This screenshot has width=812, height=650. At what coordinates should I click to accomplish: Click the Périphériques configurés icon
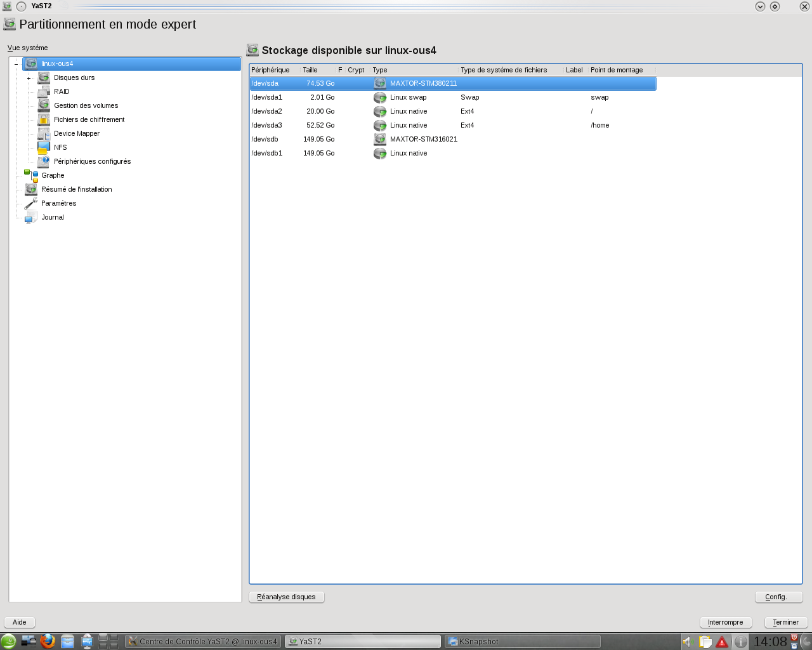pyautogui.click(x=44, y=161)
